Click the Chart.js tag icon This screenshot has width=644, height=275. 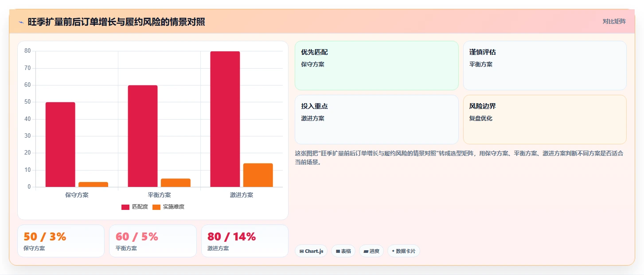point(301,251)
